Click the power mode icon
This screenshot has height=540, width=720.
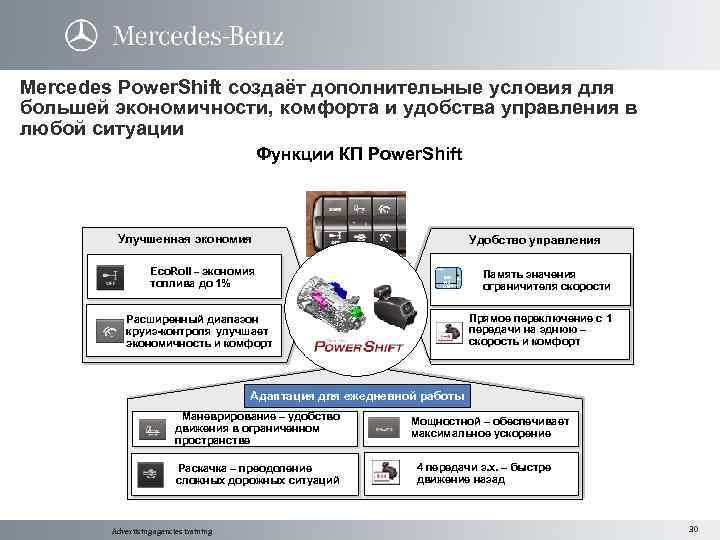[x=384, y=428]
